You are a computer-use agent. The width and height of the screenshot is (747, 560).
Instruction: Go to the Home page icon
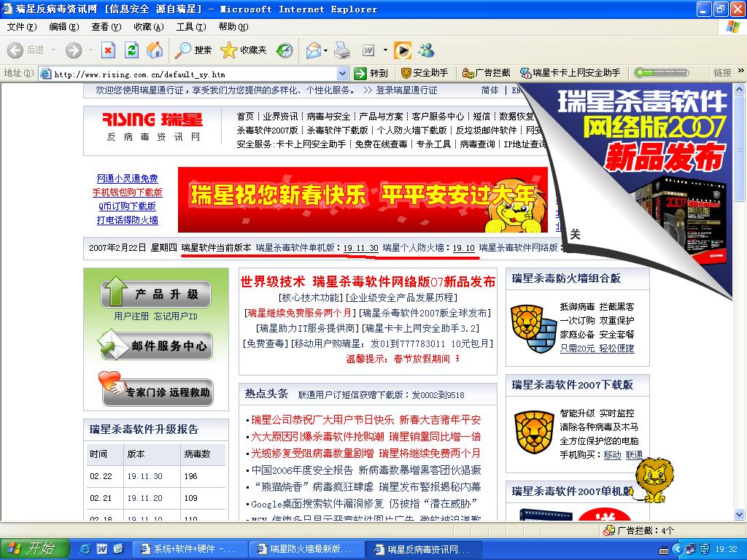(155, 50)
